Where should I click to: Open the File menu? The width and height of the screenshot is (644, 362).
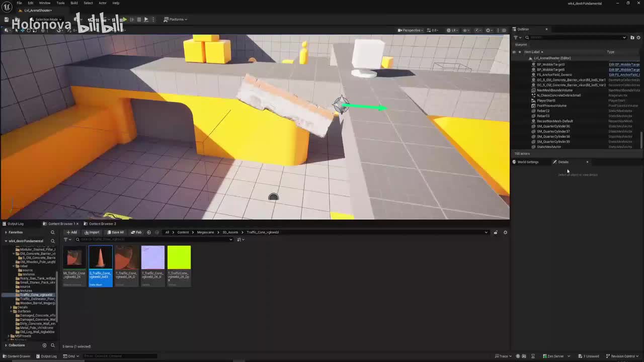pos(19,3)
